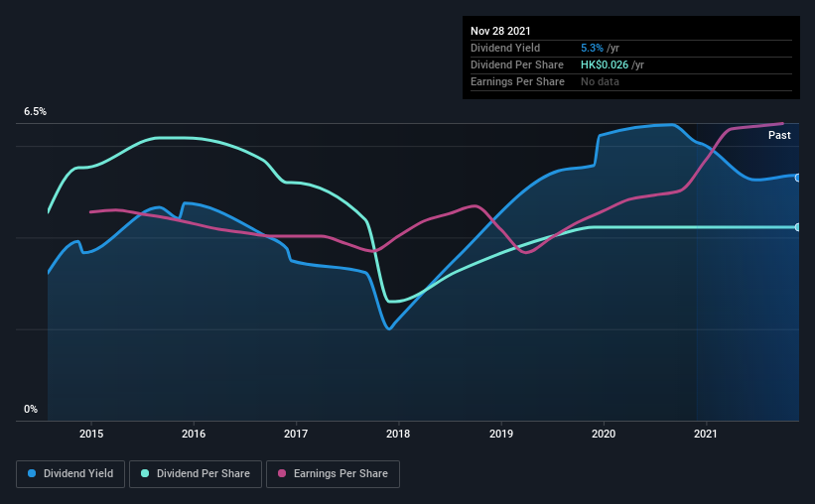Select the 2017 label on the x-axis
815x504 pixels.
coord(296,434)
